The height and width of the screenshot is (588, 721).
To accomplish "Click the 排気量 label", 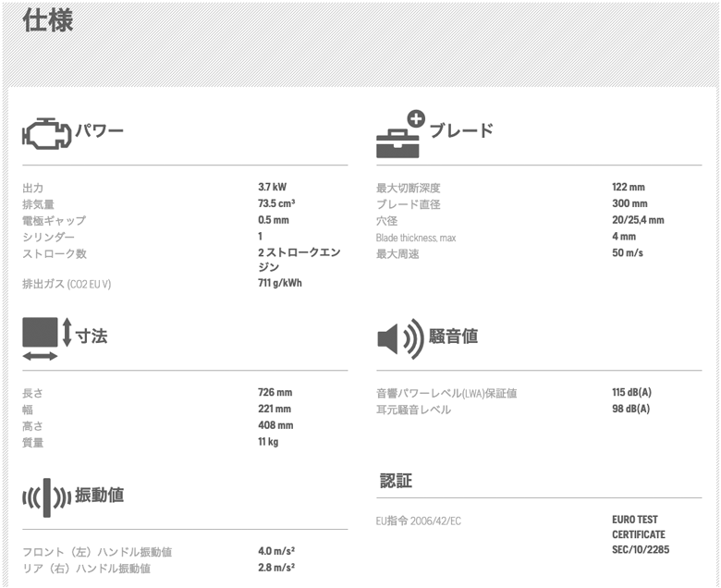I will click(38, 204).
